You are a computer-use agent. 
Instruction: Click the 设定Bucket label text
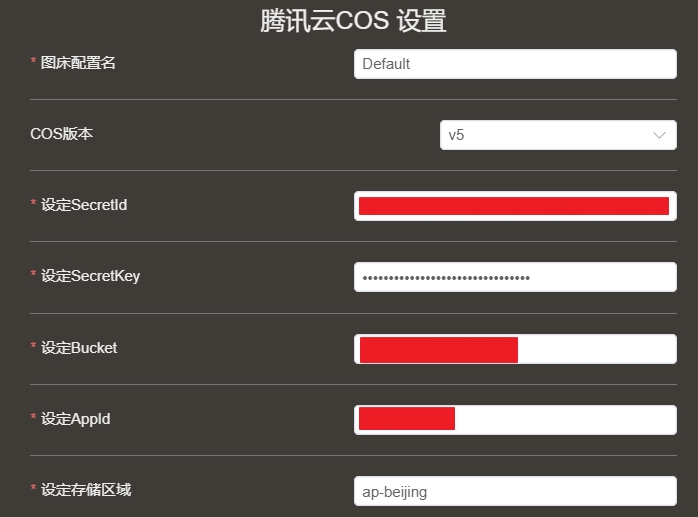[79, 348]
